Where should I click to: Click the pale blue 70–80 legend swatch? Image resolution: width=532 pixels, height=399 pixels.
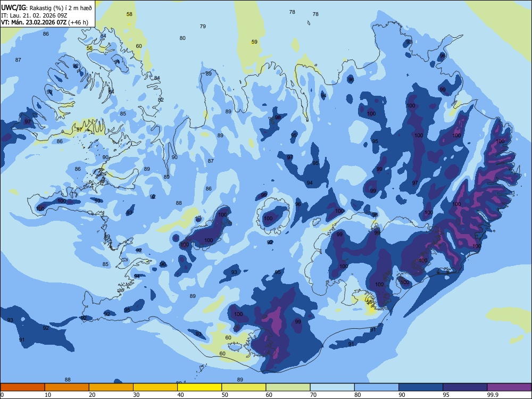(332, 387)
